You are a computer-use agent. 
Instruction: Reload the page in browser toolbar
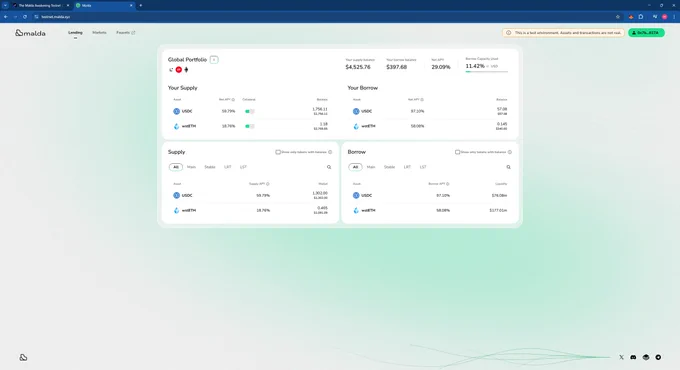[x=25, y=17]
